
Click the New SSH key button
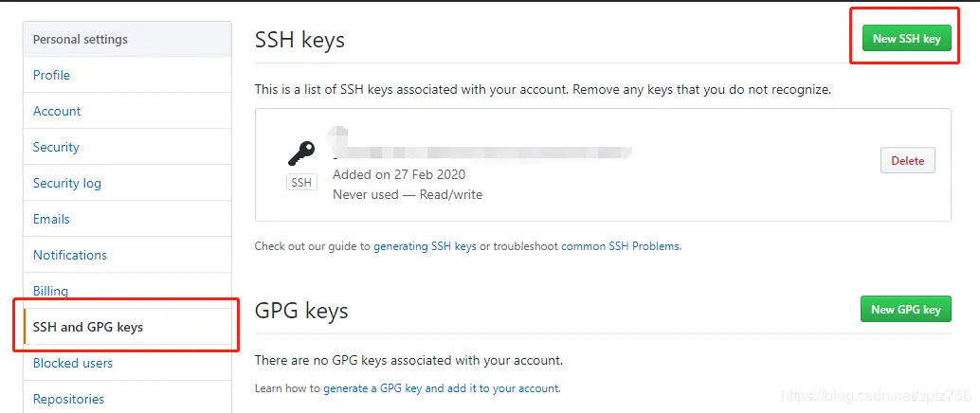click(x=906, y=39)
